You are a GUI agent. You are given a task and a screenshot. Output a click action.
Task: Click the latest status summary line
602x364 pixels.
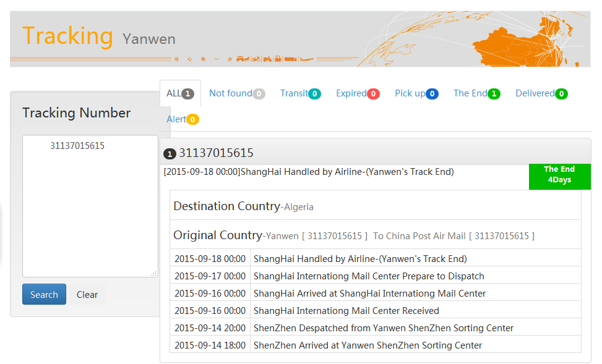tap(309, 172)
